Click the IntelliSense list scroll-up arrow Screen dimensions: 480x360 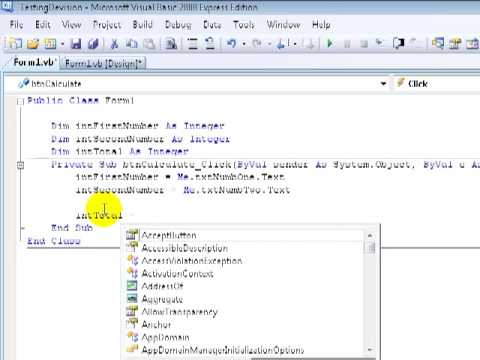[370, 235]
